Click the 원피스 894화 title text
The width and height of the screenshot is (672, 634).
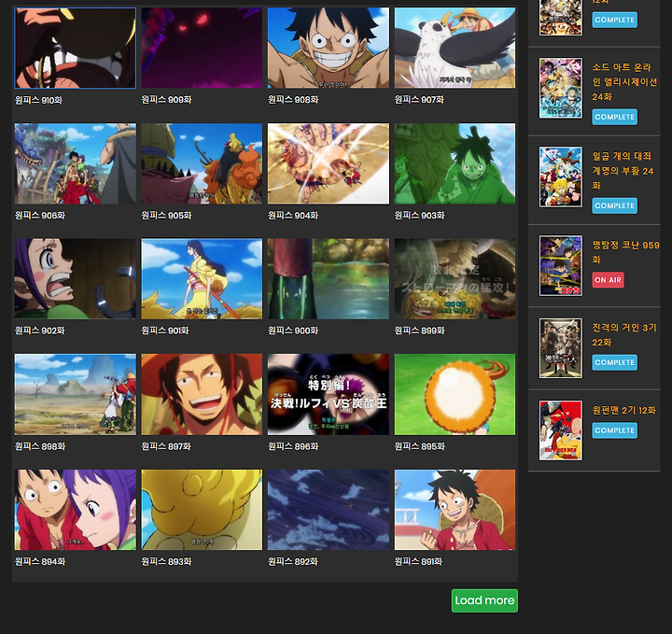coord(40,562)
